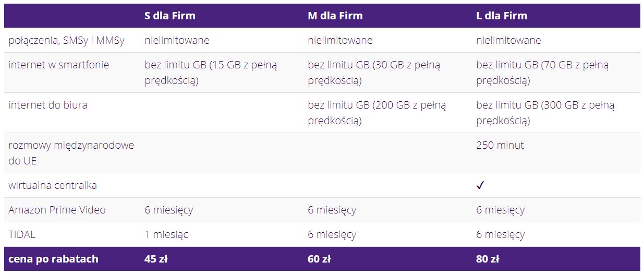644x274 pixels.
Task: Click the TIDAL row label
Action: (x=22, y=234)
